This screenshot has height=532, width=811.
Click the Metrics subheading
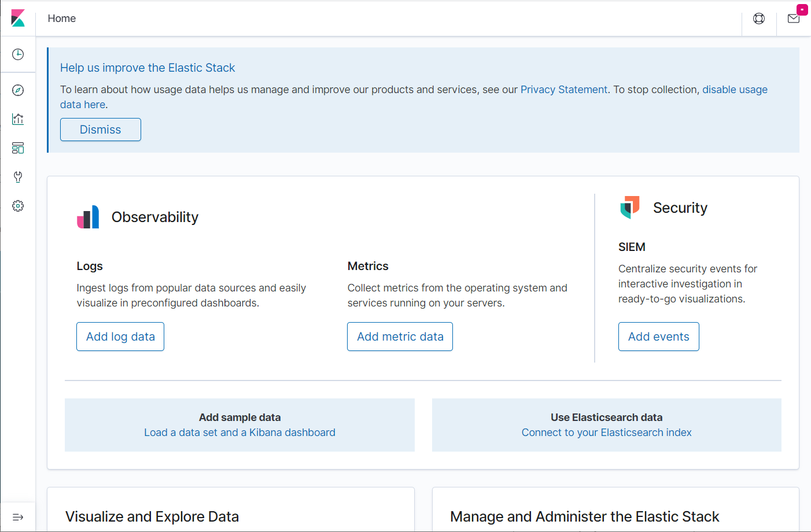click(x=368, y=266)
